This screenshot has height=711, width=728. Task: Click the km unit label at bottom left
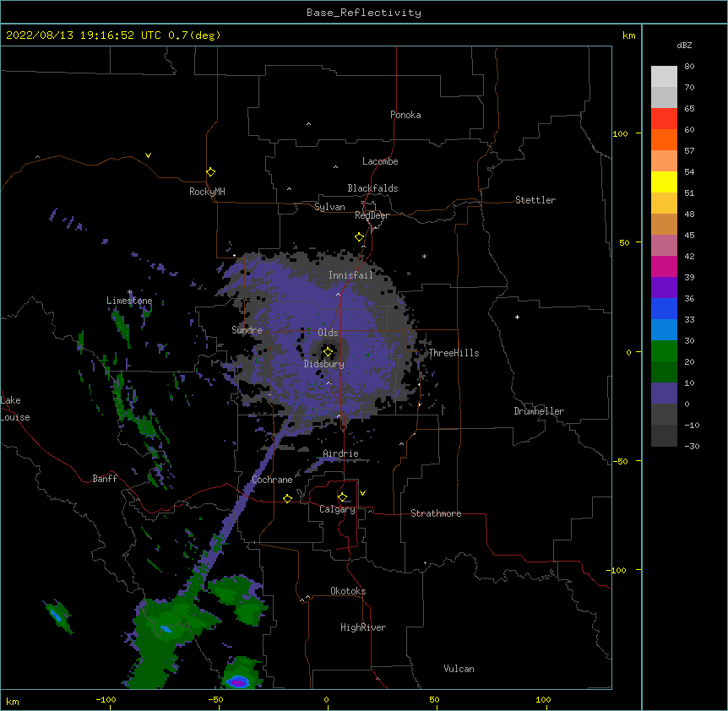13,701
